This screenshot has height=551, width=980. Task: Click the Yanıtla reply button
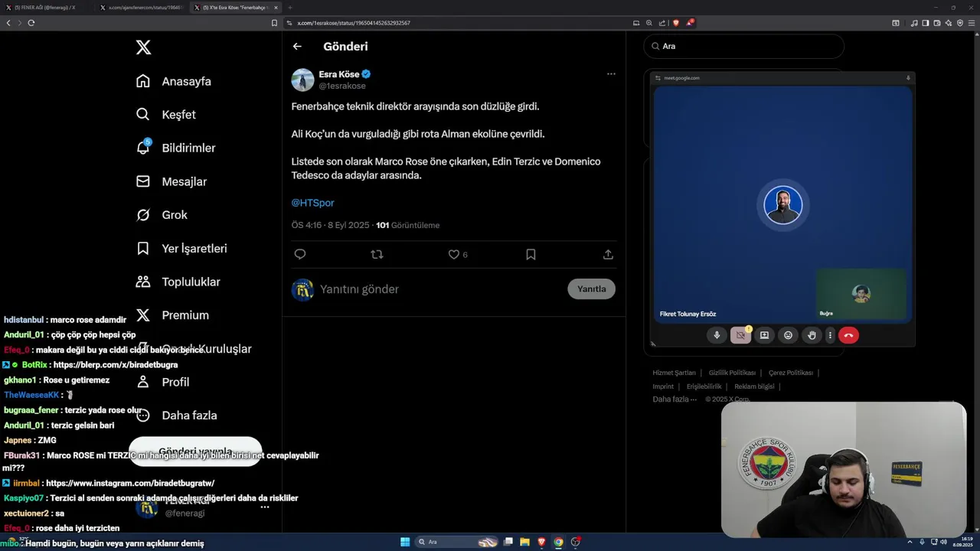[591, 289]
